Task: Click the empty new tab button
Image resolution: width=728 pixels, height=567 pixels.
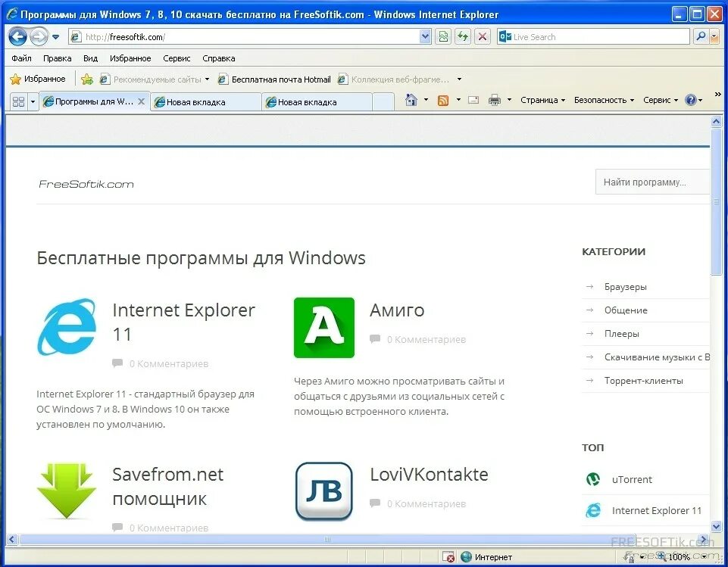Action: click(x=383, y=102)
